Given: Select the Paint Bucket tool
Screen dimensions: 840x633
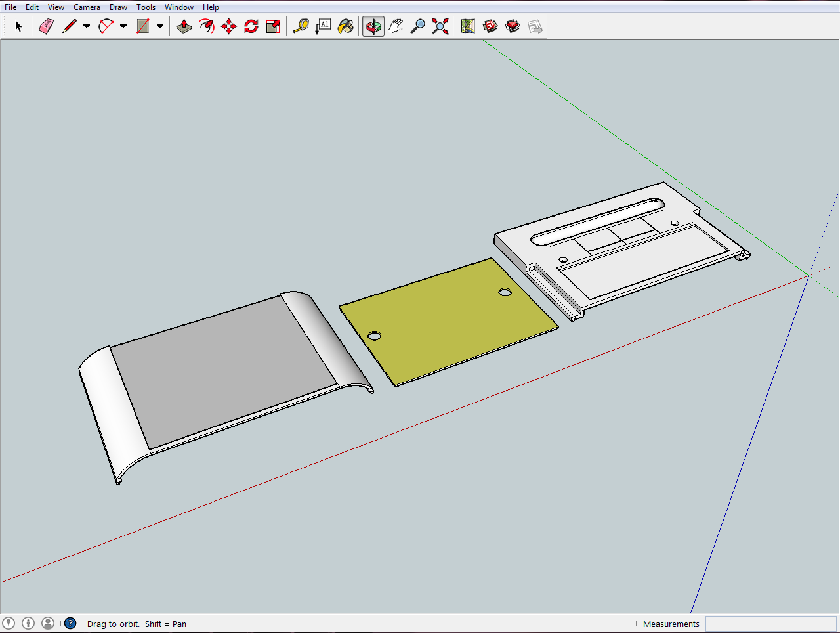Looking at the screenshot, I should coord(346,26).
